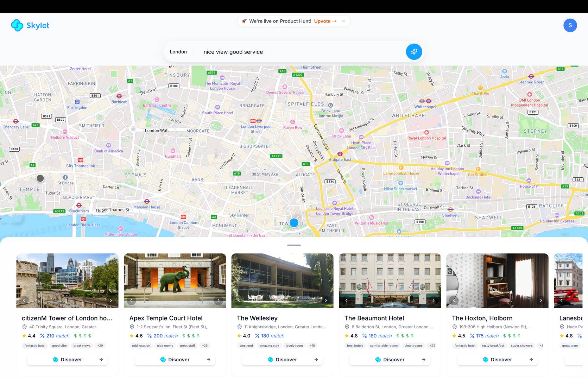This screenshot has height=380, width=588.
Task: Show previous photo of The Beaumont Hotel
Action: (347, 300)
